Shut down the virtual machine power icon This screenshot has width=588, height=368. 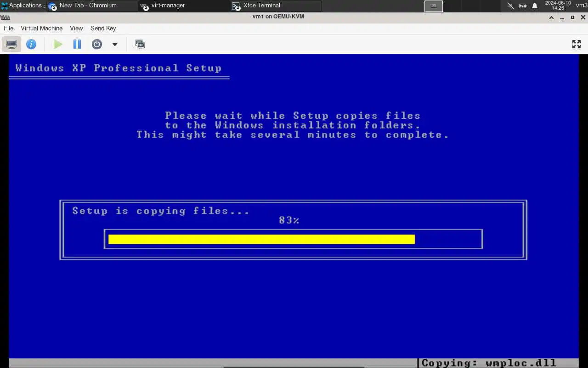click(96, 44)
